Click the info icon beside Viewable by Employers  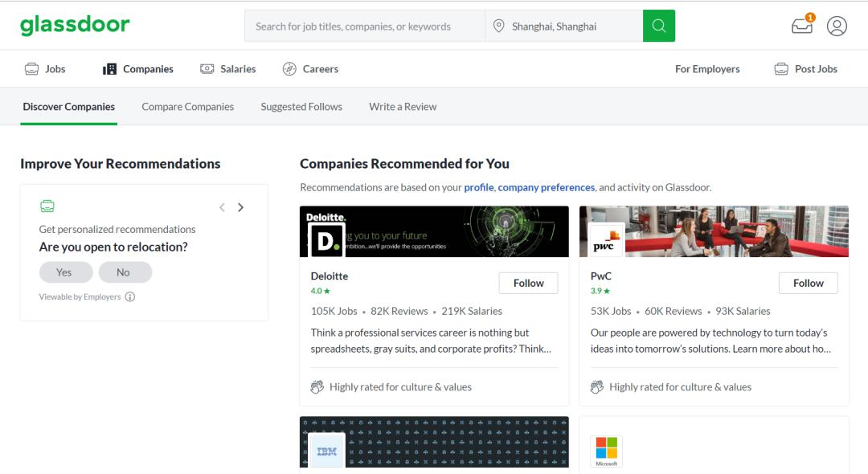[x=130, y=296]
